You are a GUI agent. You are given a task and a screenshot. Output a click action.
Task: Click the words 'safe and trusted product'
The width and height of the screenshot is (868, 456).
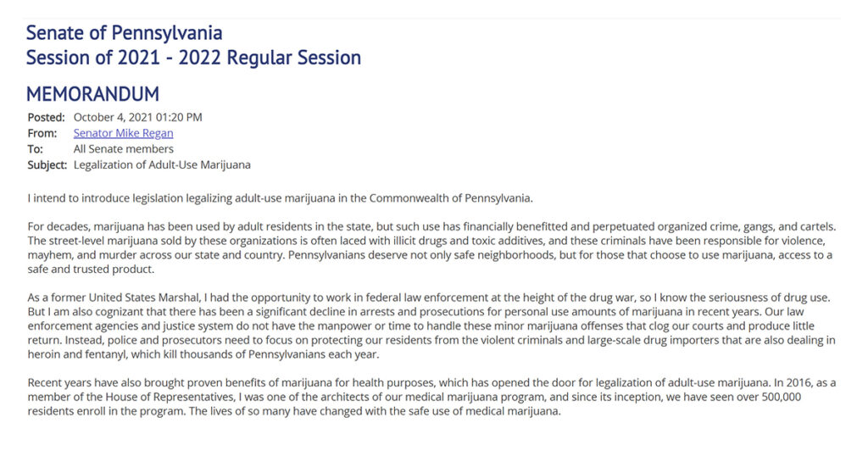tap(91, 270)
